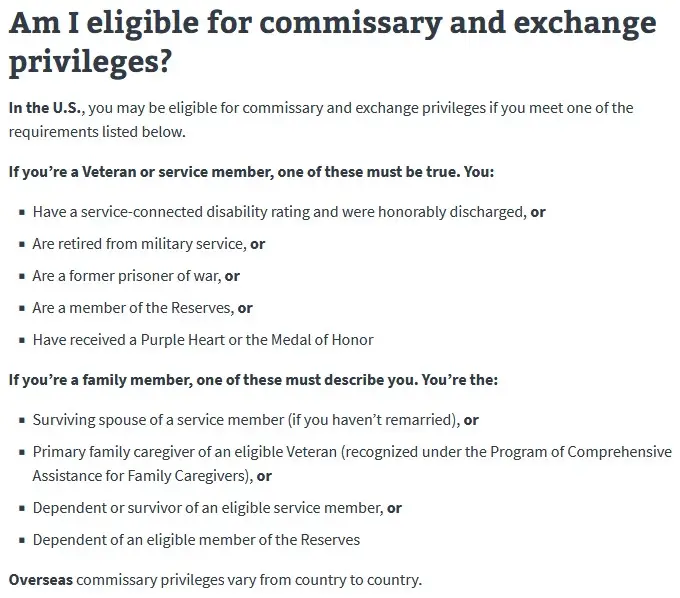Click "Dependent of an eligible member of the Reserves"
The width and height of the screenshot is (680, 598).
(196, 540)
